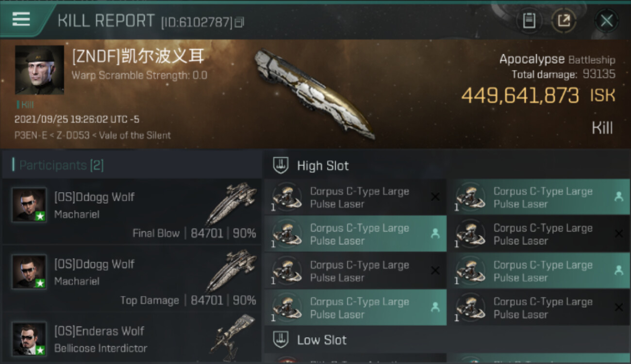Click the High Slot shield icon

[281, 165]
